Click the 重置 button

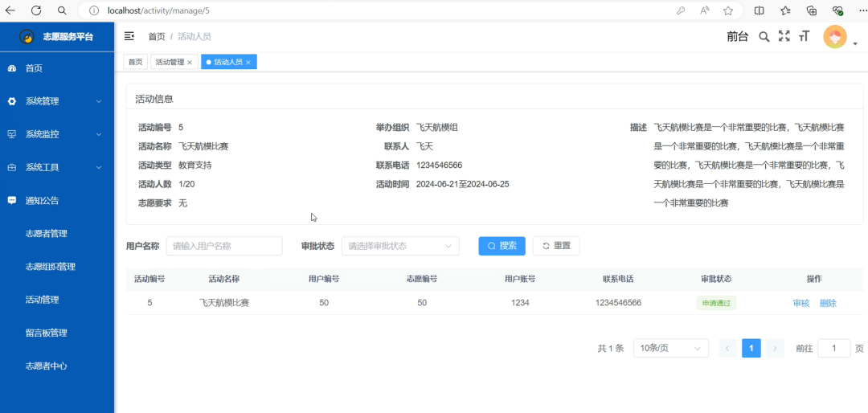tap(556, 246)
